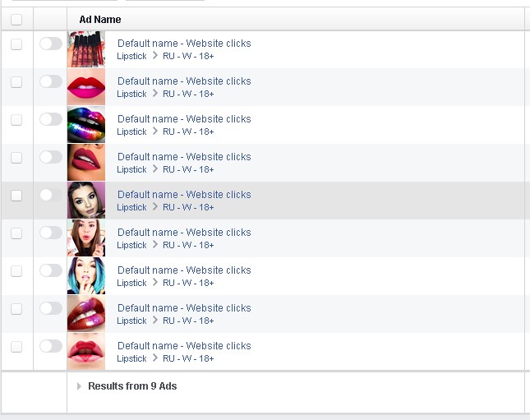
Task: Enable the glossy red-pink lips ad switch
Action: click(51, 308)
